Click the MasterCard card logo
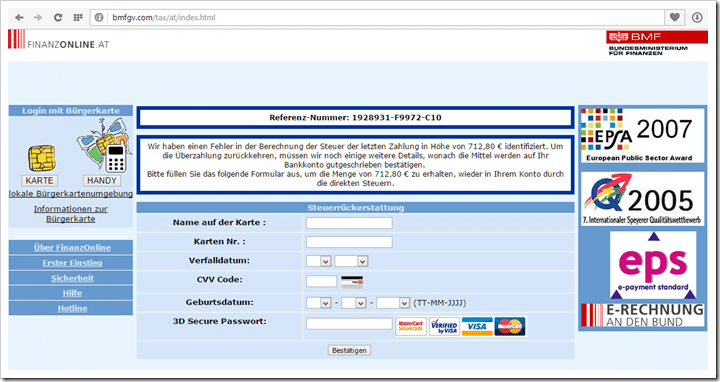The image size is (720, 382). pyautogui.click(x=510, y=326)
